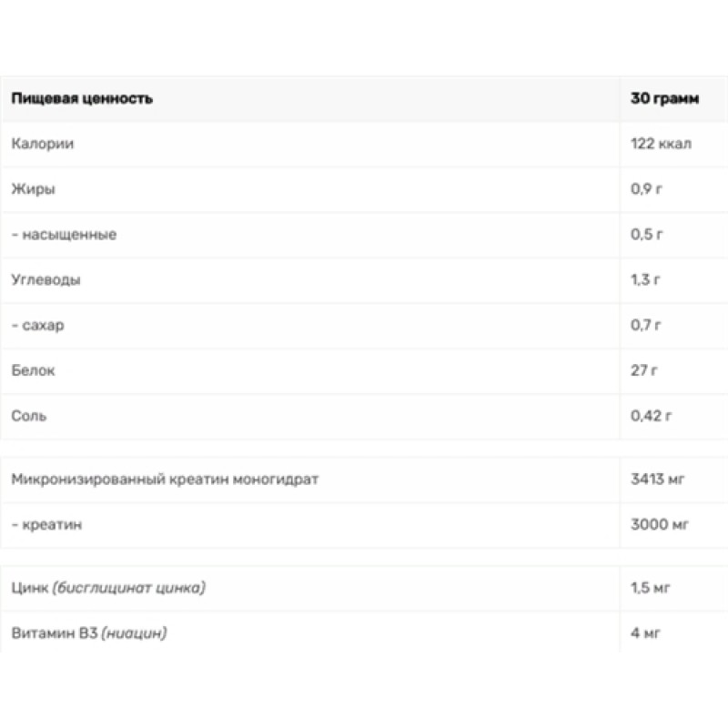Click the "0,7 г" sugar value
This screenshot has width=728, height=728.
pos(646,325)
